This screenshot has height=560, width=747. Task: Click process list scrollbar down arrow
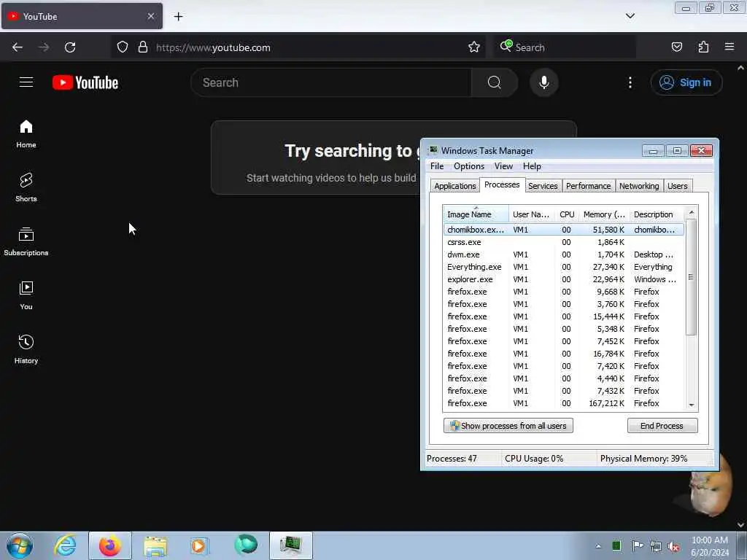pos(692,405)
